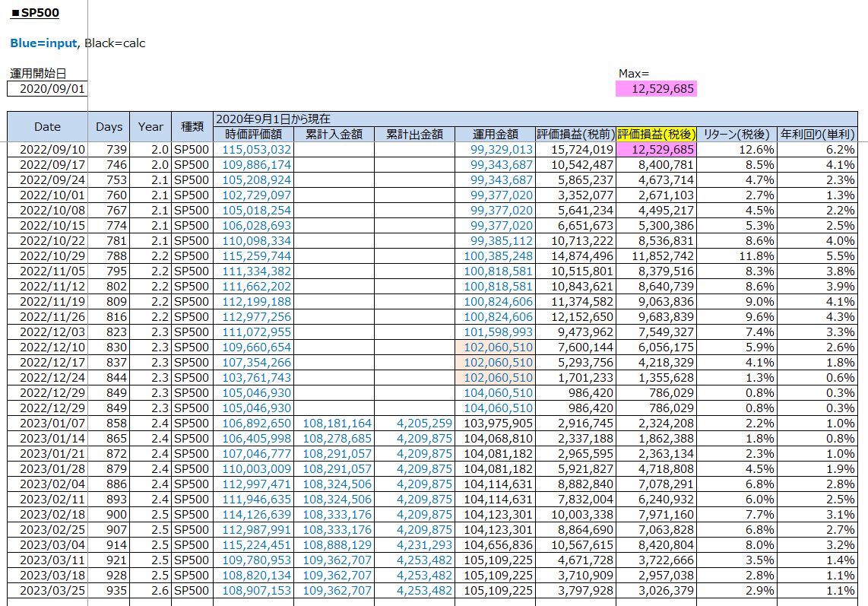Click the 評価損益(税前) column header

[x=575, y=135]
